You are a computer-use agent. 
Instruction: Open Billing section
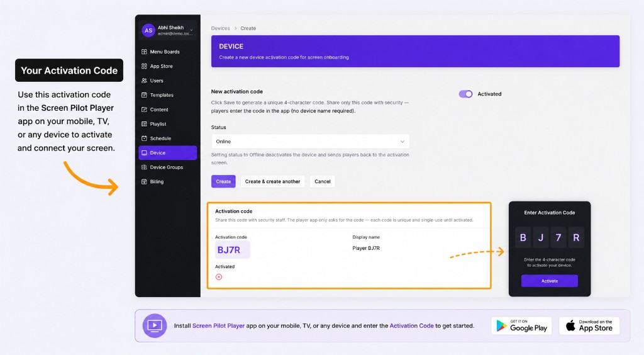(x=167, y=182)
